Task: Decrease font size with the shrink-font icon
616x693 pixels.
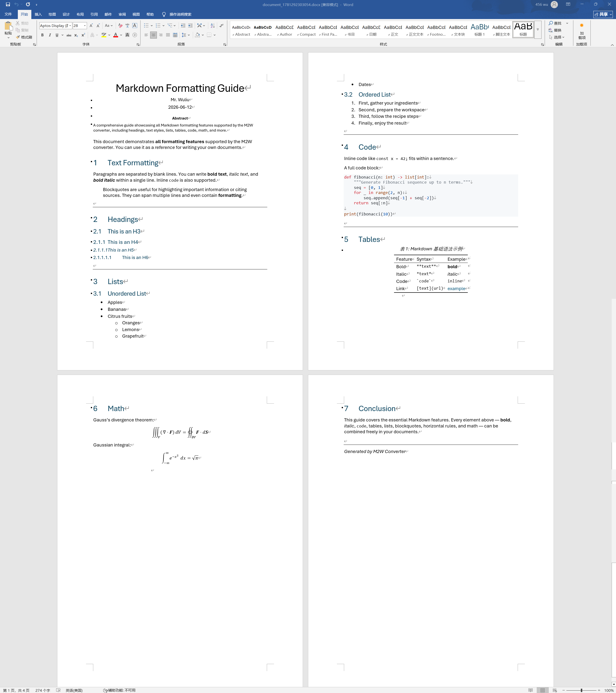Action: (98, 26)
